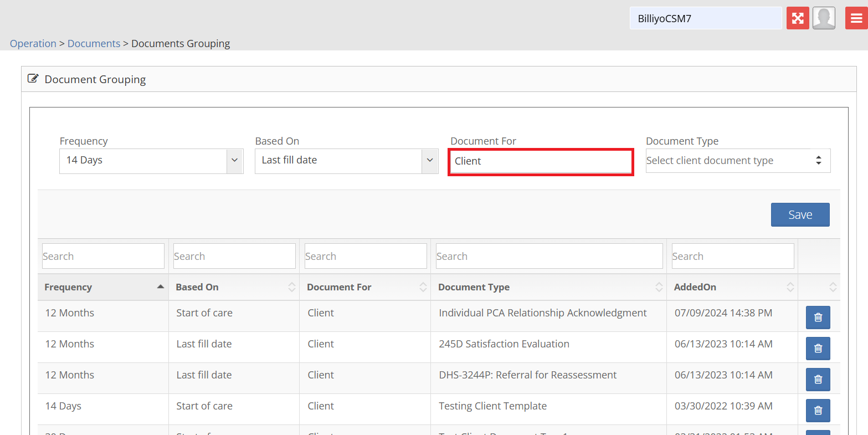Open the Frequency dropdown showing 14 Days
The image size is (868, 435).
[151, 161]
